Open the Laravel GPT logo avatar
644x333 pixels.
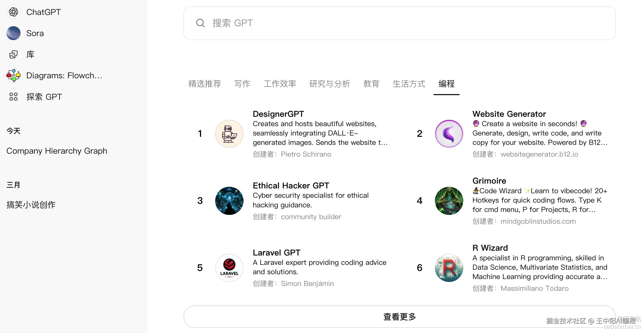[x=229, y=268]
